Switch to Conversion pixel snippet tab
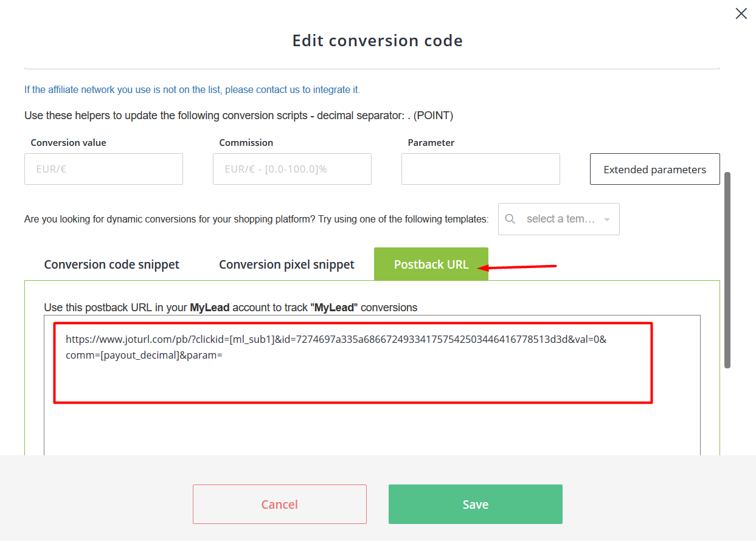The height and width of the screenshot is (541, 756). 286,264
